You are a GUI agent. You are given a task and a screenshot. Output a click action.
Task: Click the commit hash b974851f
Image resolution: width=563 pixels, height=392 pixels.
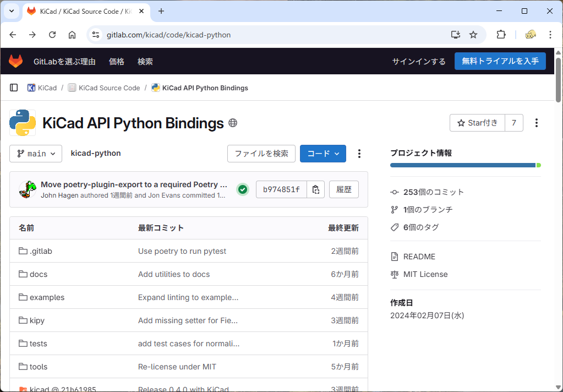[x=282, y=189]
